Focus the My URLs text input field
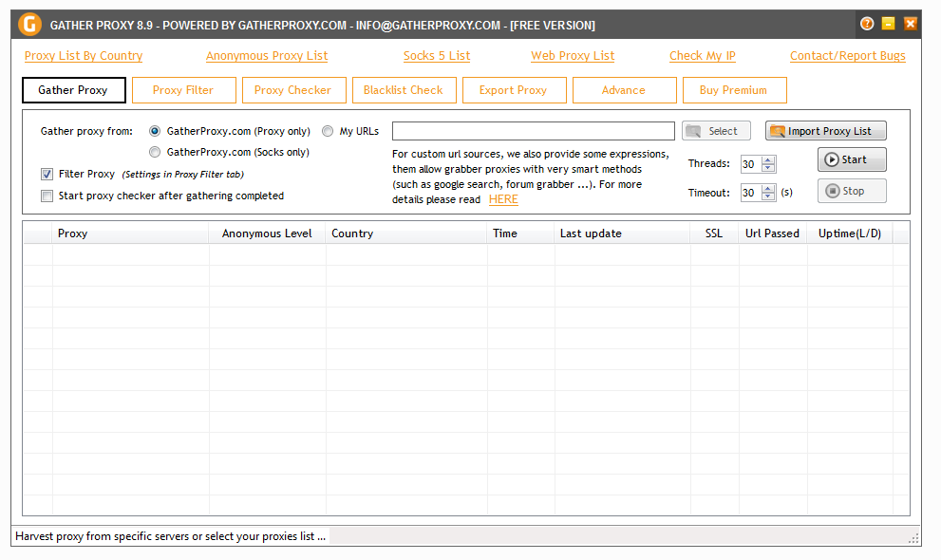Viewport: 941px width, 560px height. click(x=534, y=131)
